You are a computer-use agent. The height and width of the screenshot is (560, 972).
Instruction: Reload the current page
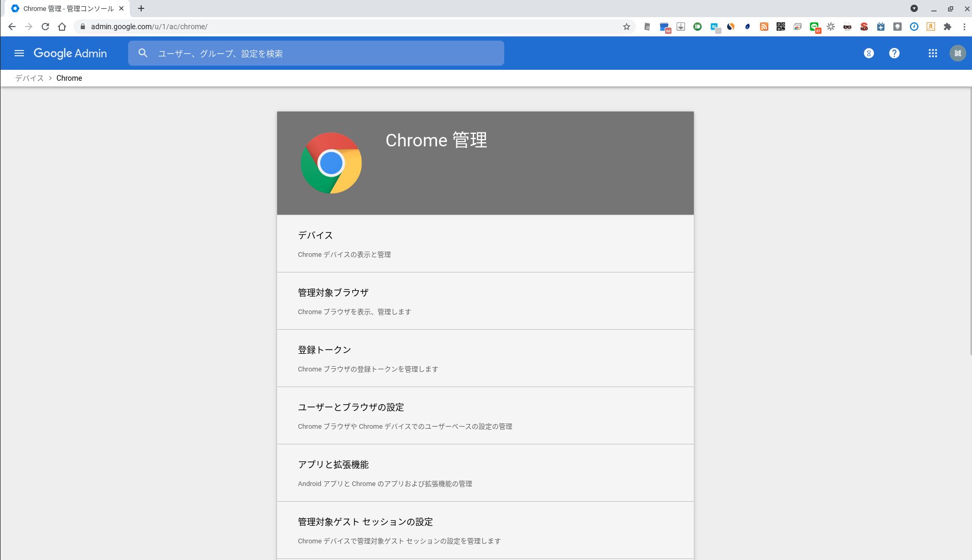(45, 27)
